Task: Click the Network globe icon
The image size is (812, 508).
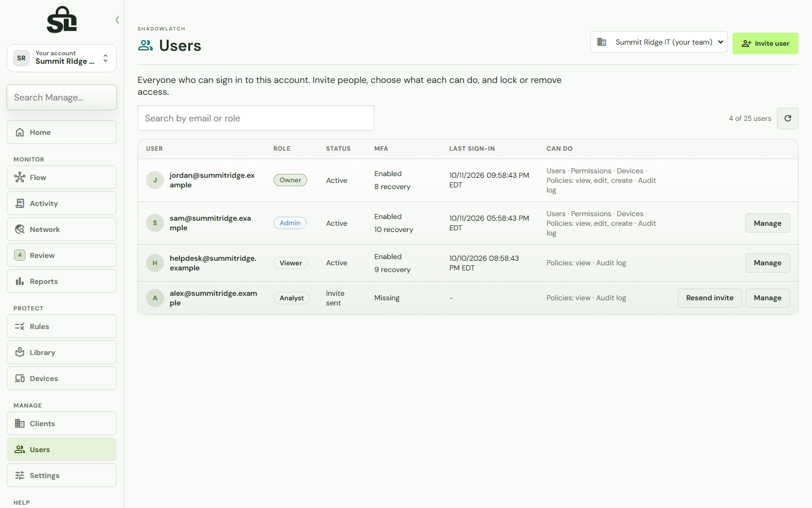Action: pyautogui.click(x=20, y=229)
